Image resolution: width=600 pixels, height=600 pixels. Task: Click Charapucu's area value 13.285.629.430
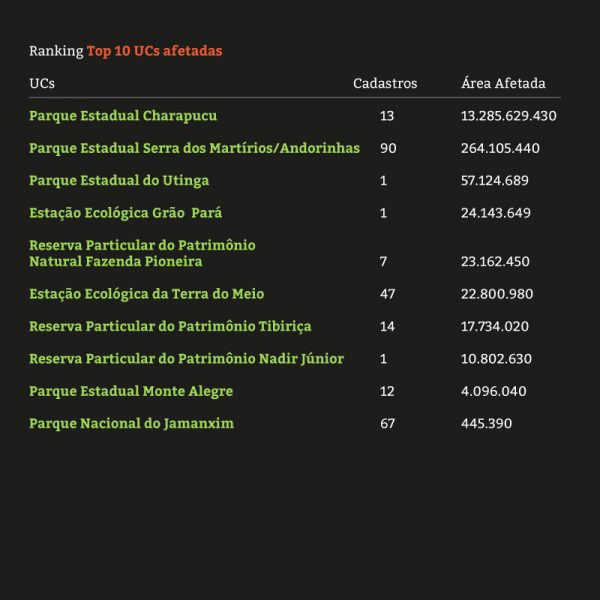click(508, 116)
